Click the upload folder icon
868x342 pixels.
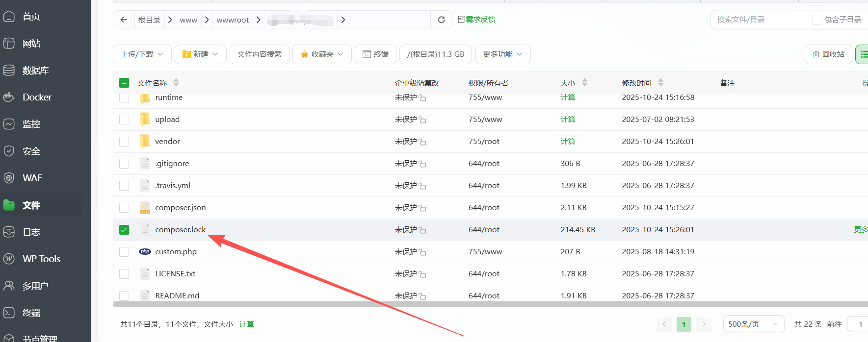click(145, 119)
